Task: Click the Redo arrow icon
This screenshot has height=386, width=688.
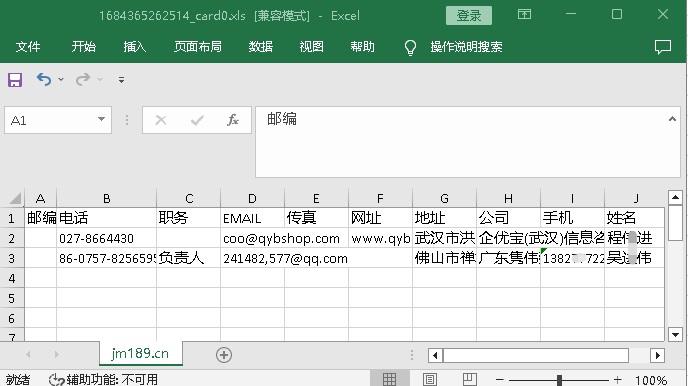Action: pyautogui.click(x=82, y=79)
